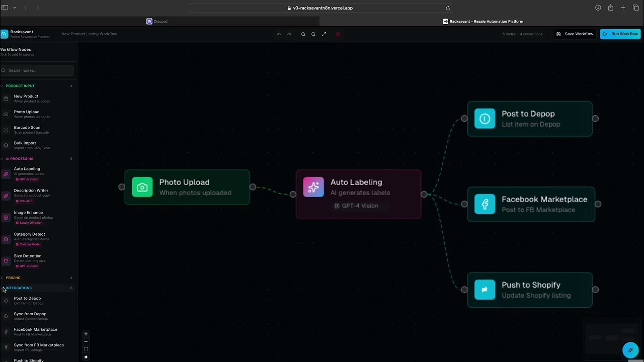Click the input handle of the Push to Shopify node
This screenshot has width=644, height=362.
(x=464, y=289)
